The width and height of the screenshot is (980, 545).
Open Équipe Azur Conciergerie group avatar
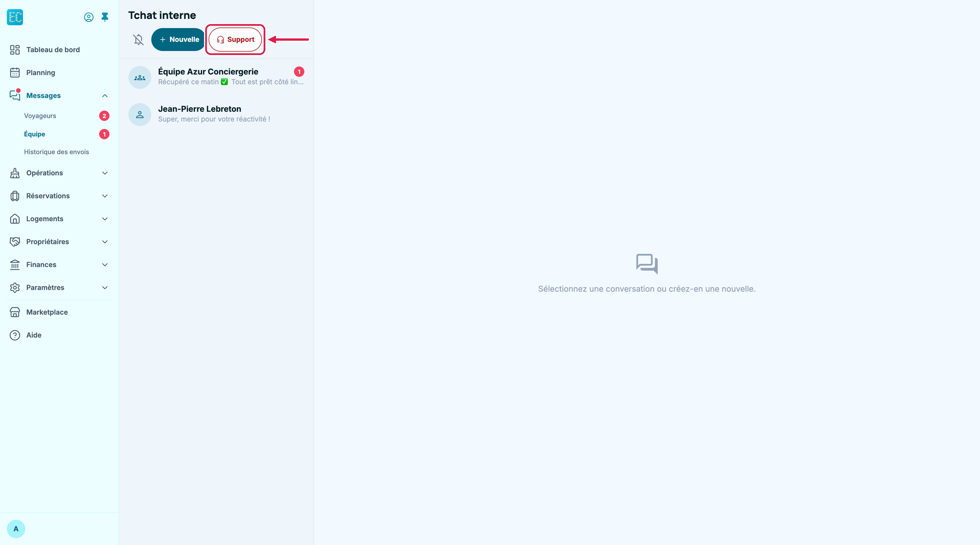pyautogui.click(x=140, y=78)
